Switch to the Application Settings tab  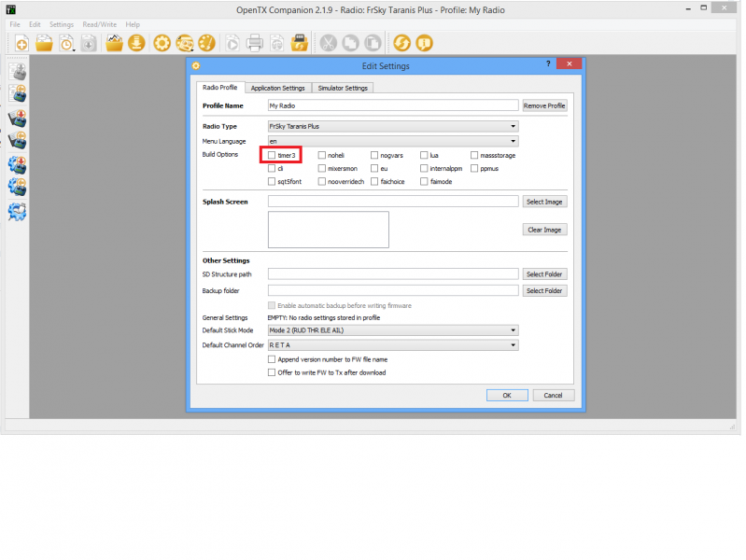coord(277,88)
